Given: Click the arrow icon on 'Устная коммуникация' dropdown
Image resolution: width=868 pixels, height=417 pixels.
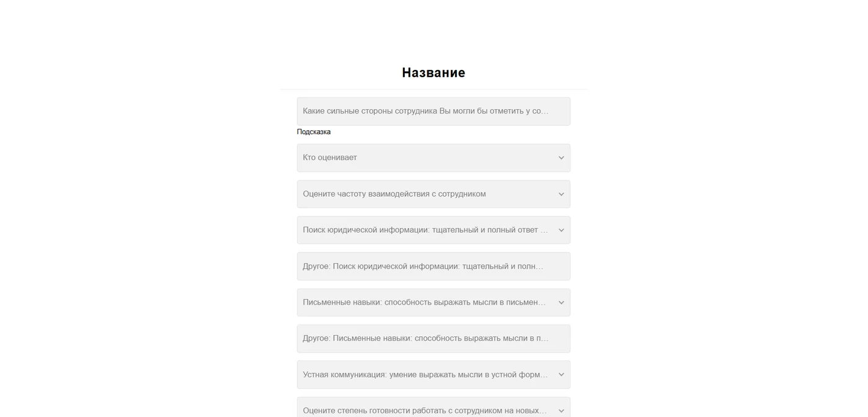Looking at the screenshot, I should click(561, 375).
